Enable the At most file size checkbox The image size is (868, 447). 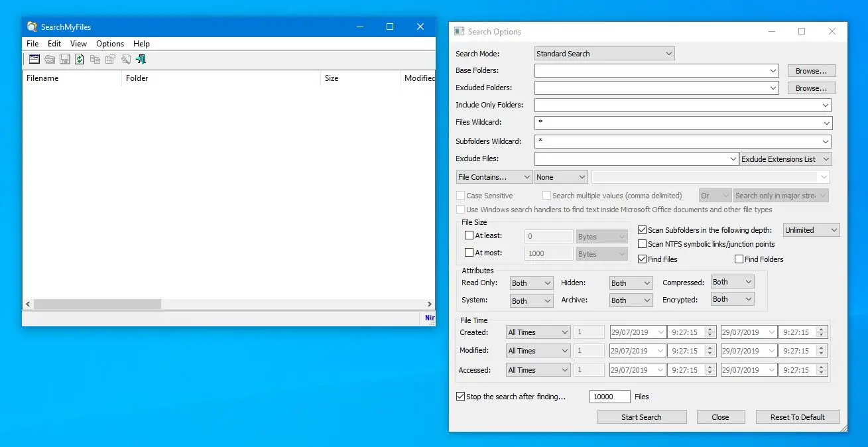tap(469, 253)
